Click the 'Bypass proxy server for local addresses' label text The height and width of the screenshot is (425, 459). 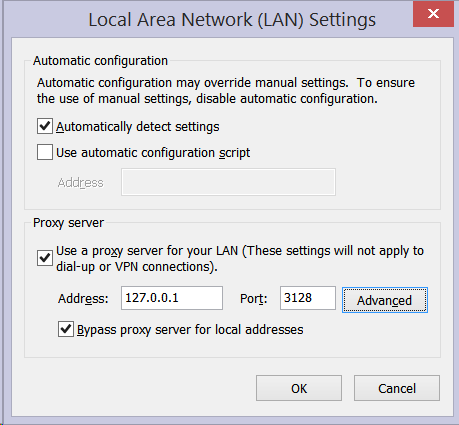point(190,330)
